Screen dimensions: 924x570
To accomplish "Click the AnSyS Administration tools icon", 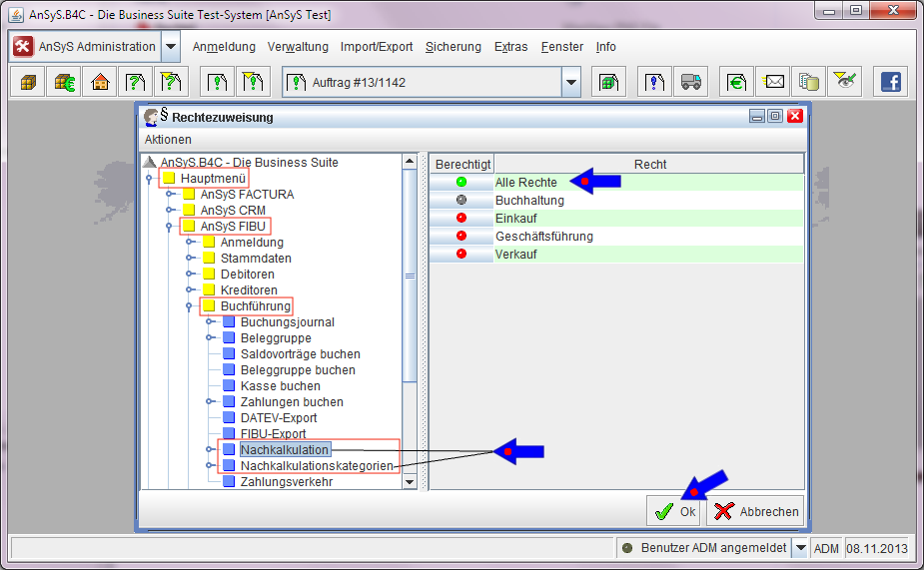I will click(x=24, y=47).
